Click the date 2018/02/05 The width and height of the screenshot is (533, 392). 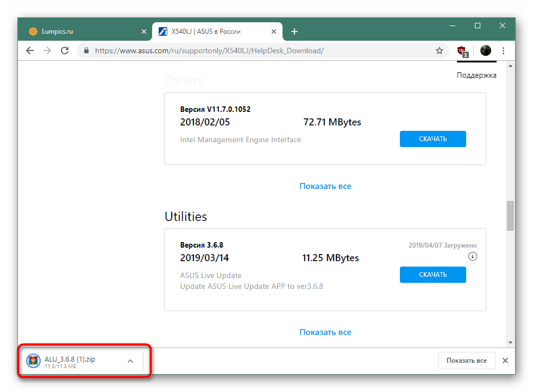pos(205,122)
